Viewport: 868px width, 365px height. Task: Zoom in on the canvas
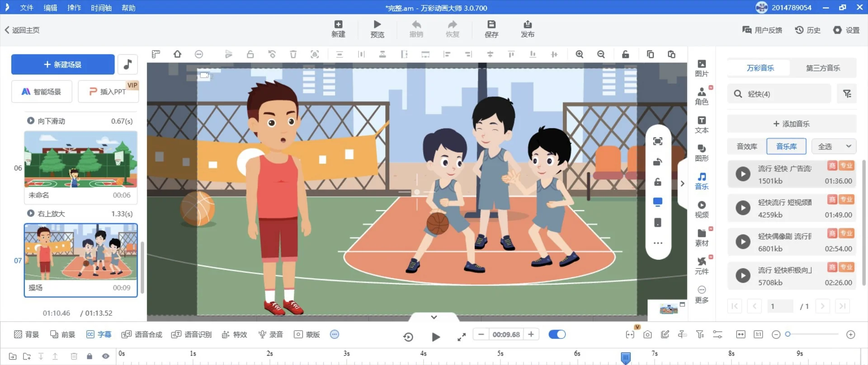point(580,54)
